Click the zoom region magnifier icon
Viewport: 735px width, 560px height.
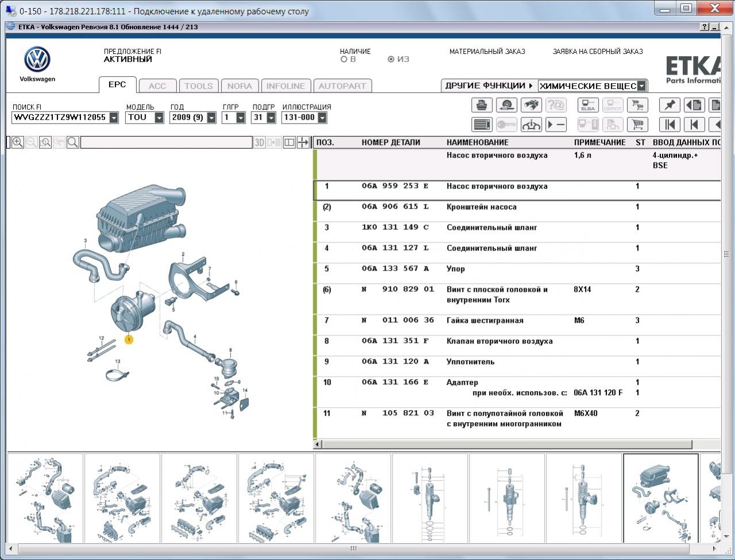pyautogui.click(x=45, y=142)
